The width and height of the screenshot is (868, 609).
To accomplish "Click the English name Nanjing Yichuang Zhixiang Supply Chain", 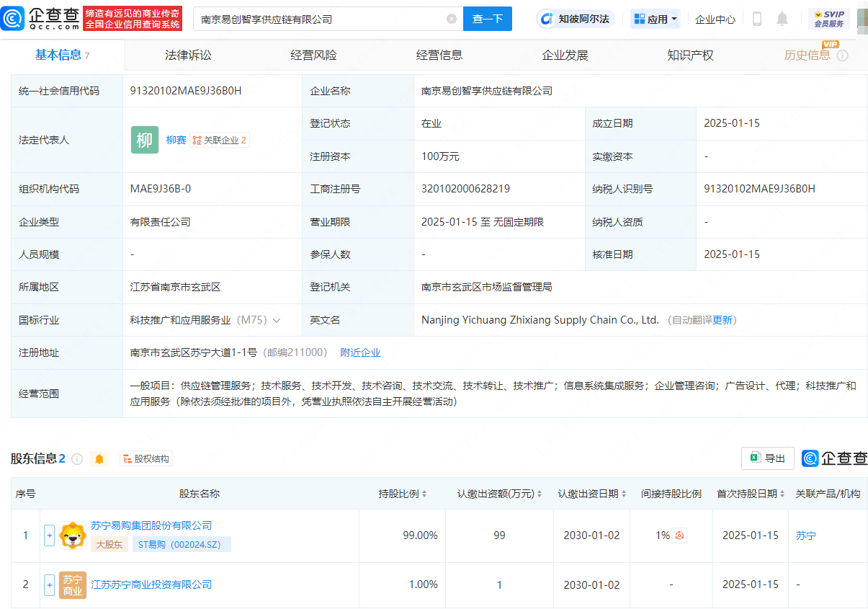I will (540, 320).
